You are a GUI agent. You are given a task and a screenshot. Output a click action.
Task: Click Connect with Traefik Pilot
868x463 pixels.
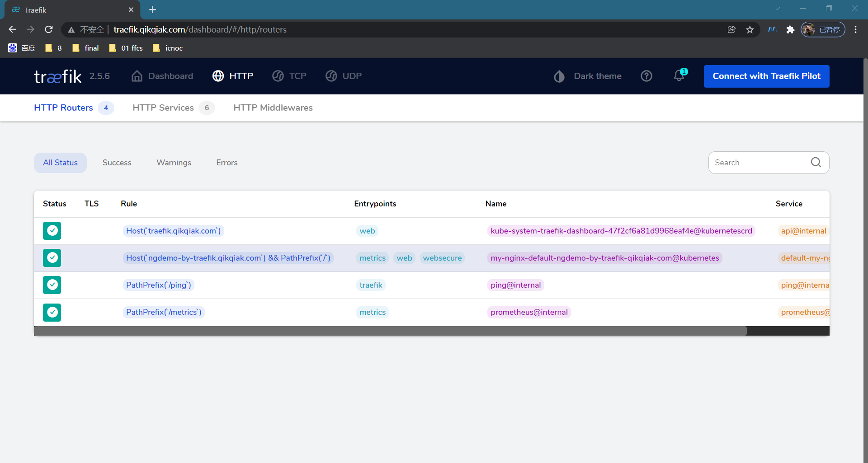[x=766, y=76]
